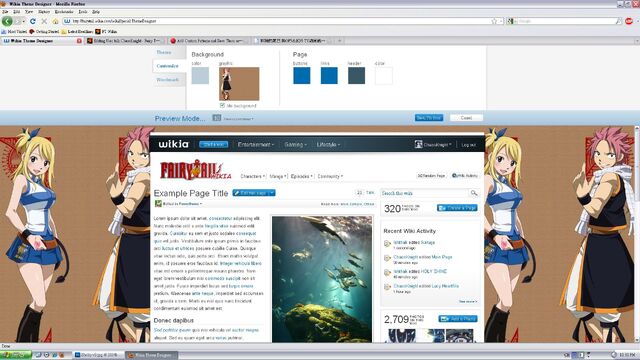The width and height of the screenshot is (640, 360).
Task: Switch to the Themes tab
Action: point(164,52)
